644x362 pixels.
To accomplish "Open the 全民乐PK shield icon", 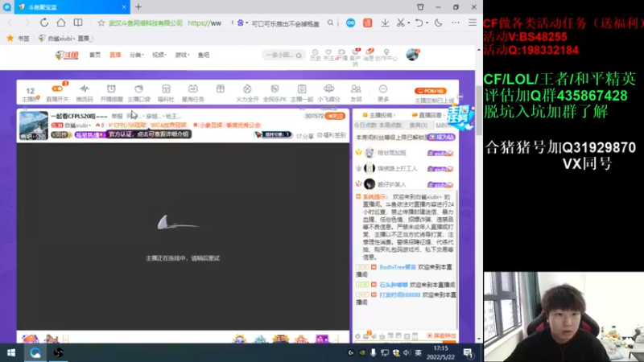I will coord(275,93).
